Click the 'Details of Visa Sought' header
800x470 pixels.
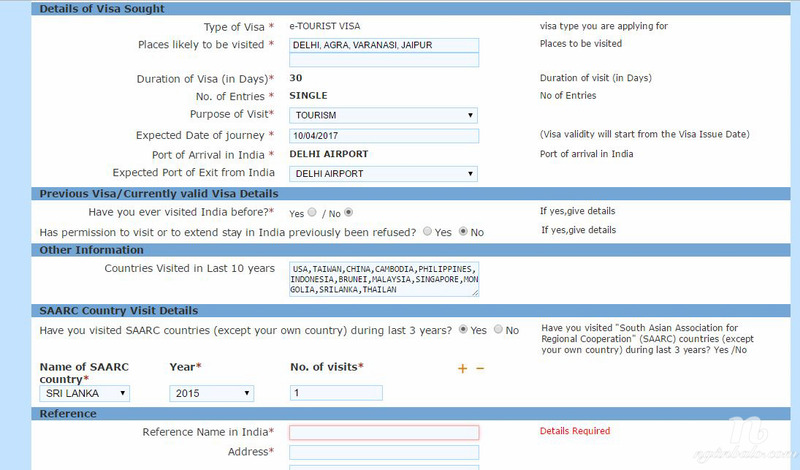point(102,9)
